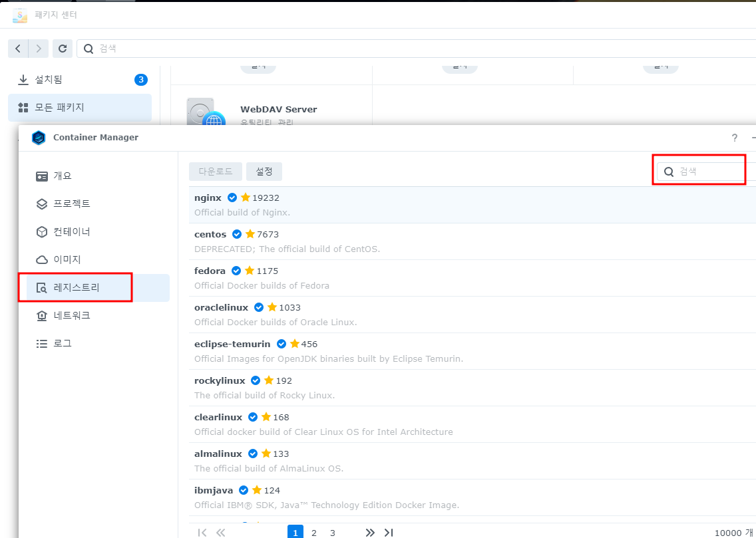Image resolution: width=756 pixels, height=538 pixels.
Task: Click the star icon next to clearlinux
Action: coord(266,417)
